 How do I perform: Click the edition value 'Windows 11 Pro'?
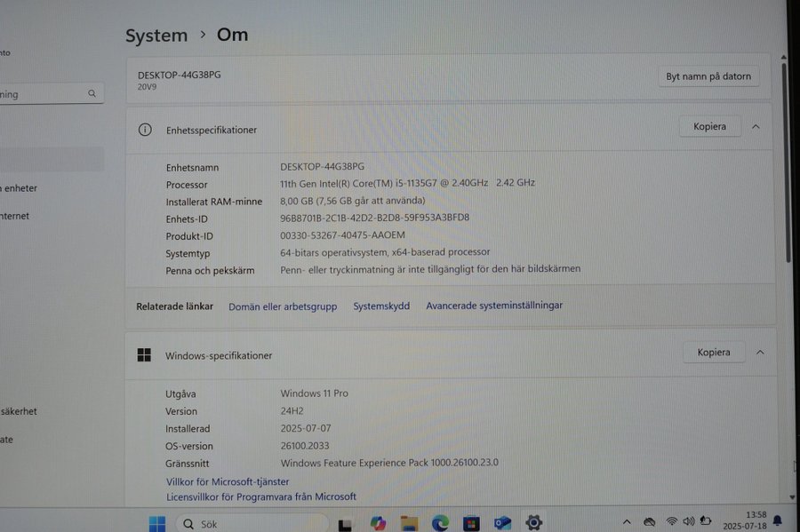[315, 393]
